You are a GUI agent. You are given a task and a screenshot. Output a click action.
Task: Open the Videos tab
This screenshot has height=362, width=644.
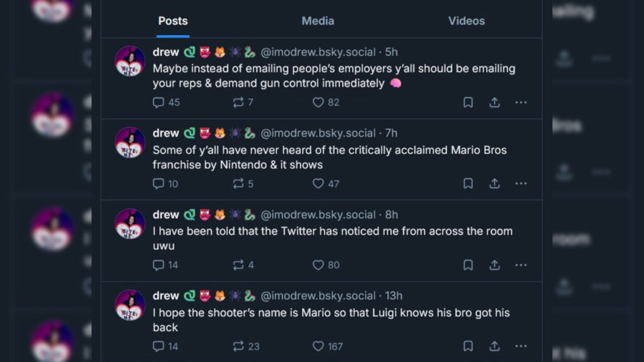pyautogui.click(x=466, y=21)
